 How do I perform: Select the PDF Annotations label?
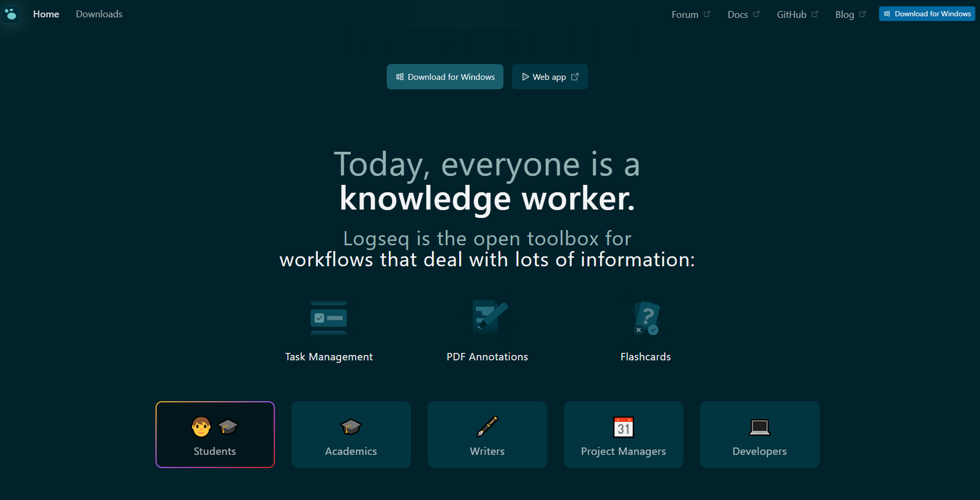[x=487, y=357]
